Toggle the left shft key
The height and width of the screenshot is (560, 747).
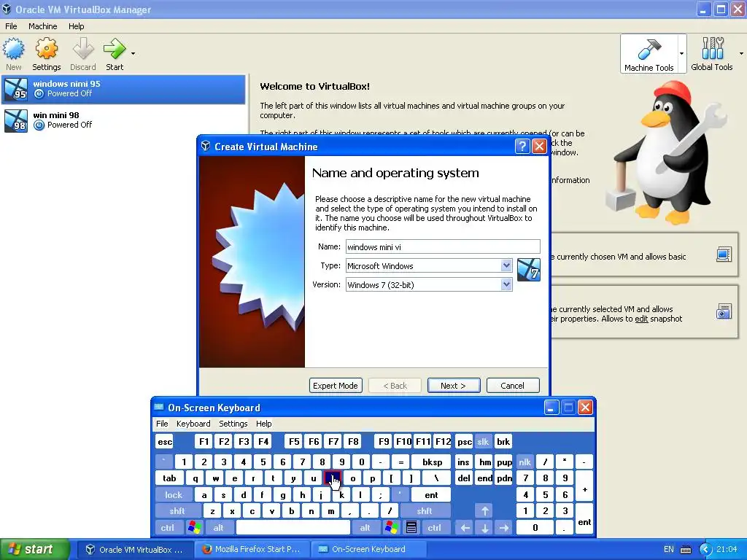(177, 511)
